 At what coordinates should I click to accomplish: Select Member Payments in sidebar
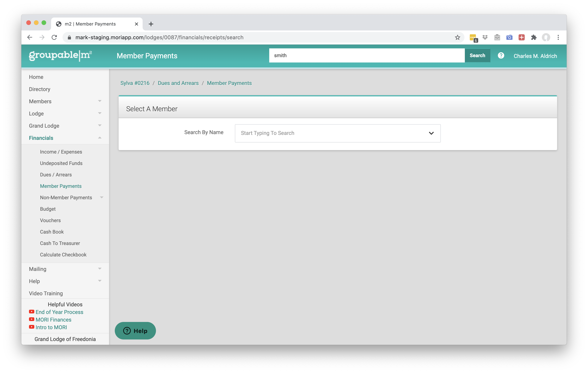tap(61, 186)
